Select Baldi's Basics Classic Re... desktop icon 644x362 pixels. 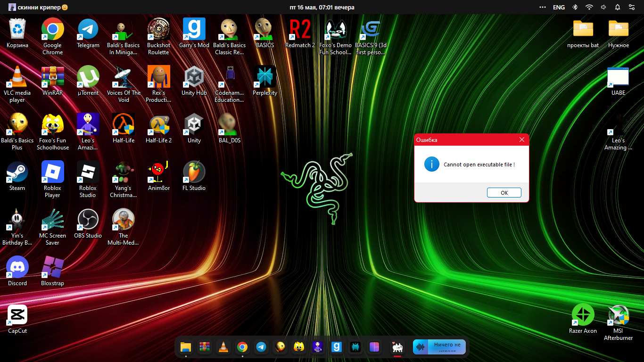pyautogui.click(x=229, y=36)
